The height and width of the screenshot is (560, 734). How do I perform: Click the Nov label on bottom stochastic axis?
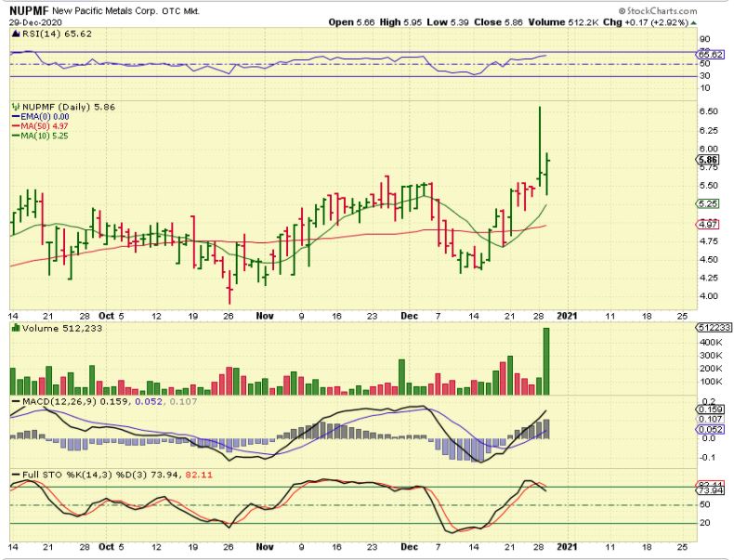[x=265, y=547]
